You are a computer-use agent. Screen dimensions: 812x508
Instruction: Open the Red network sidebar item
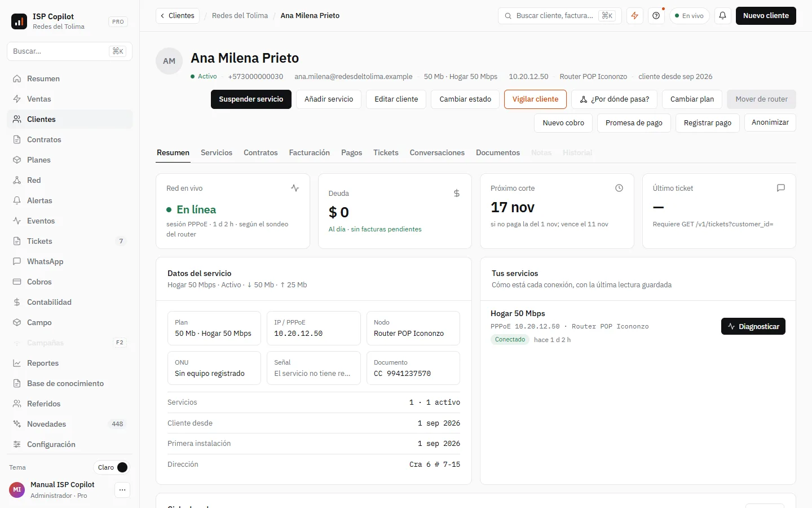[x=70, y=180]
